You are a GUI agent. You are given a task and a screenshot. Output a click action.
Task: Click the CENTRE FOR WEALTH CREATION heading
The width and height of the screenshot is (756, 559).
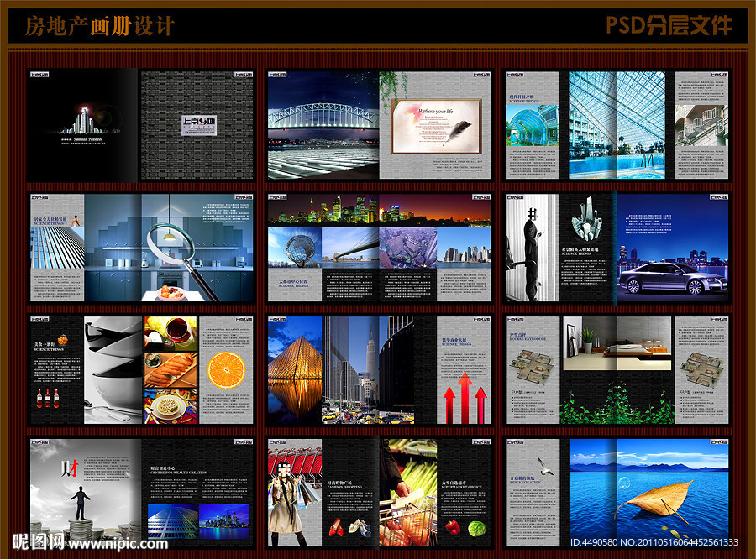(x=178, y=473)
